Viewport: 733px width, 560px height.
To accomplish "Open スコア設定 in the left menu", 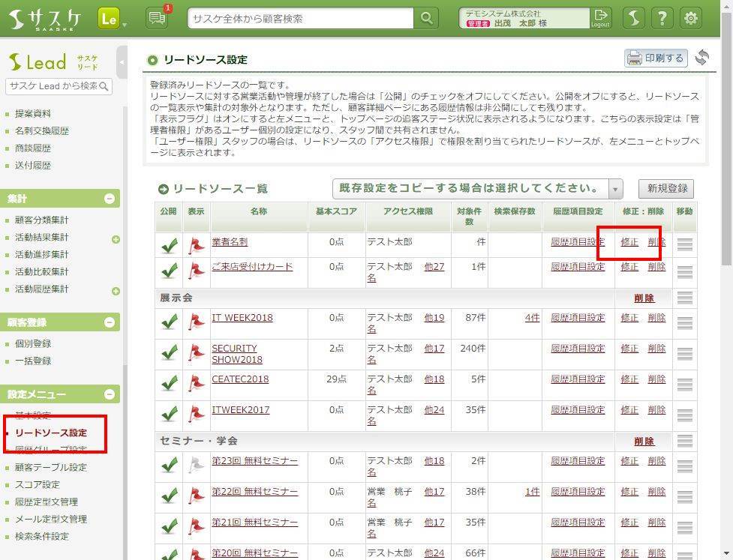I will coord(37,484).
